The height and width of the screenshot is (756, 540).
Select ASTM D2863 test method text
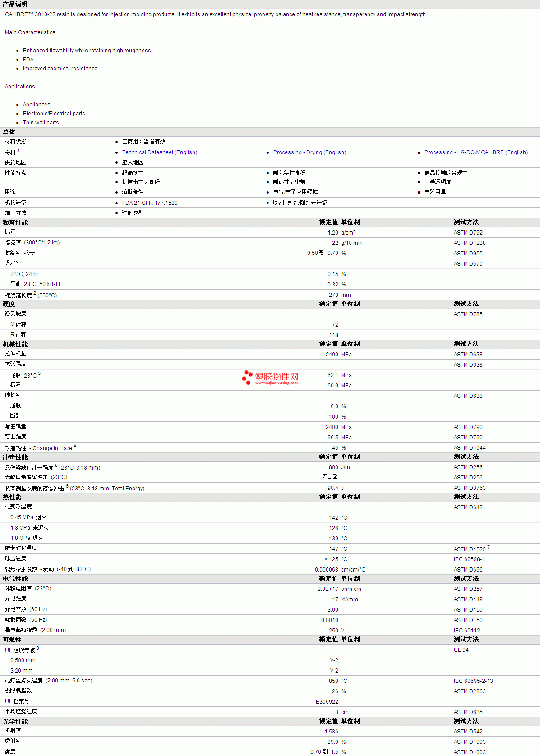(x=470, y=691)
